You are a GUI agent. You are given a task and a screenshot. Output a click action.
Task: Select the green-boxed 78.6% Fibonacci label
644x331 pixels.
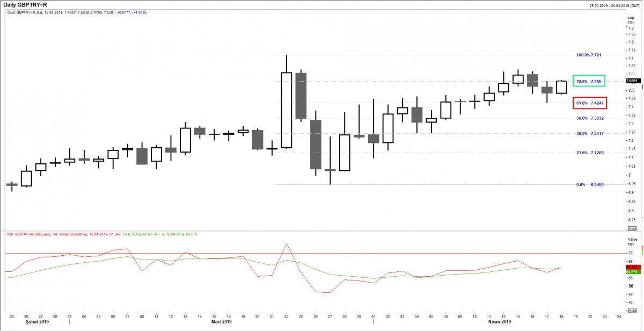pyautogui.click(x=589, y=82)
